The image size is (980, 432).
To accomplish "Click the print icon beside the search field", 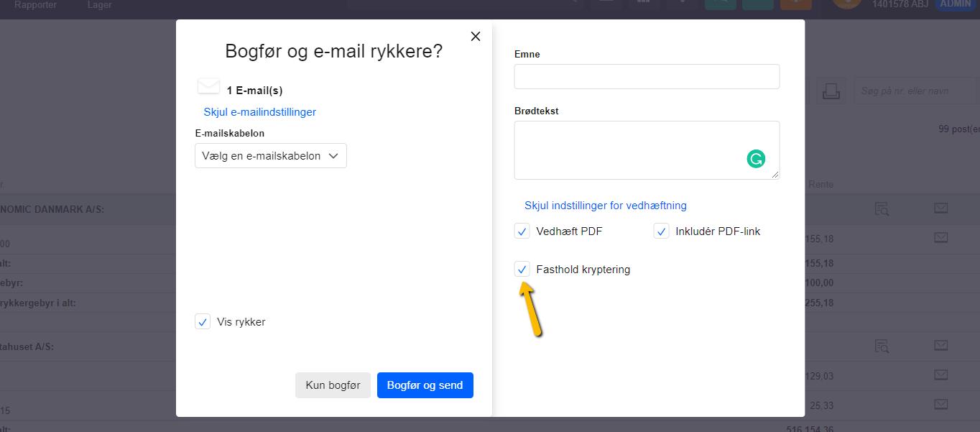I will [831, 91].
